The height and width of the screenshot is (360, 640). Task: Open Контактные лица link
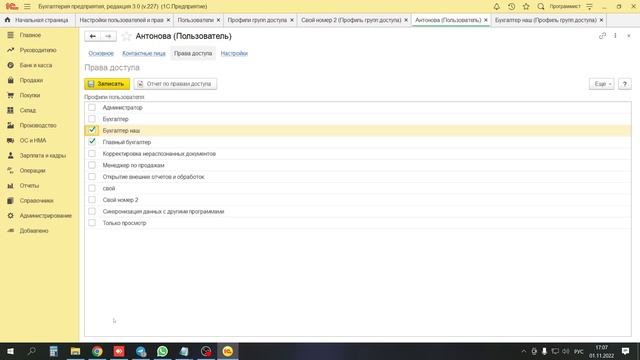(144, 53)
